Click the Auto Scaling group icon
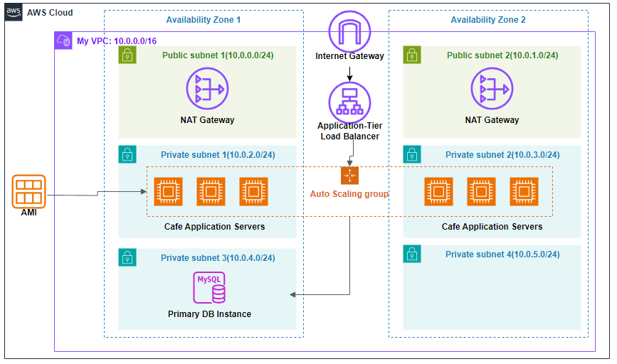The height and width of the screenshot is (364, 617). pos(349,176)
